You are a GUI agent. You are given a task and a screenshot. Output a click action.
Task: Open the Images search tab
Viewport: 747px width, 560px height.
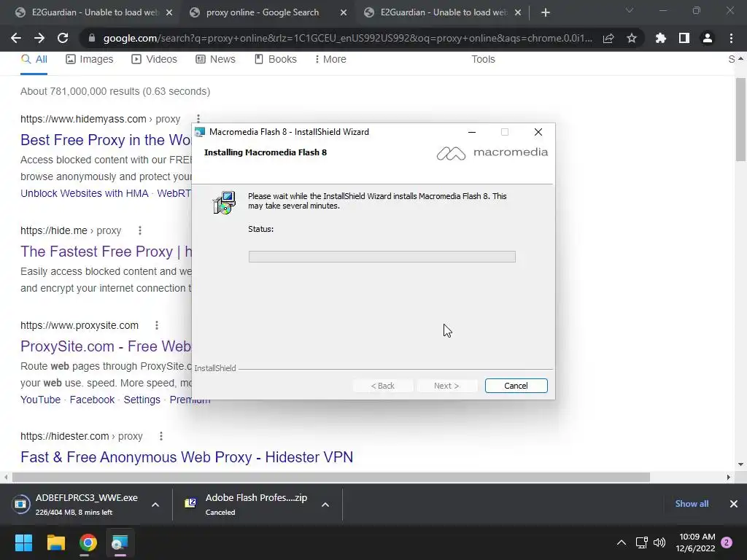(90, 59)
